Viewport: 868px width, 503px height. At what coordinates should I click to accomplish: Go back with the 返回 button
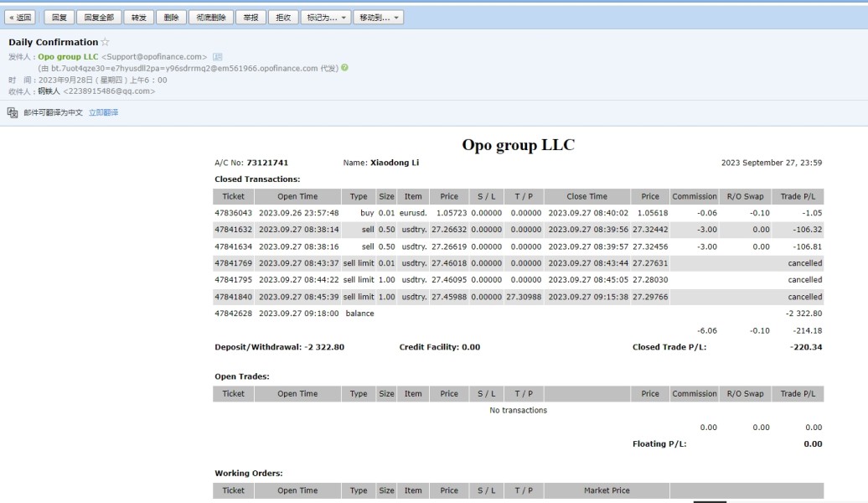click(x=20, y=17)
